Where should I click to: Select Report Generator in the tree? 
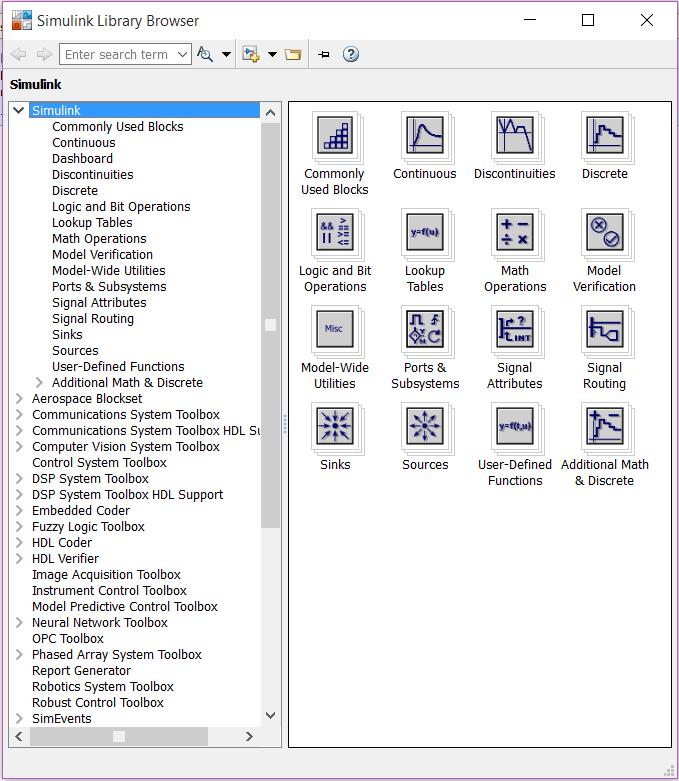point(81,670)
